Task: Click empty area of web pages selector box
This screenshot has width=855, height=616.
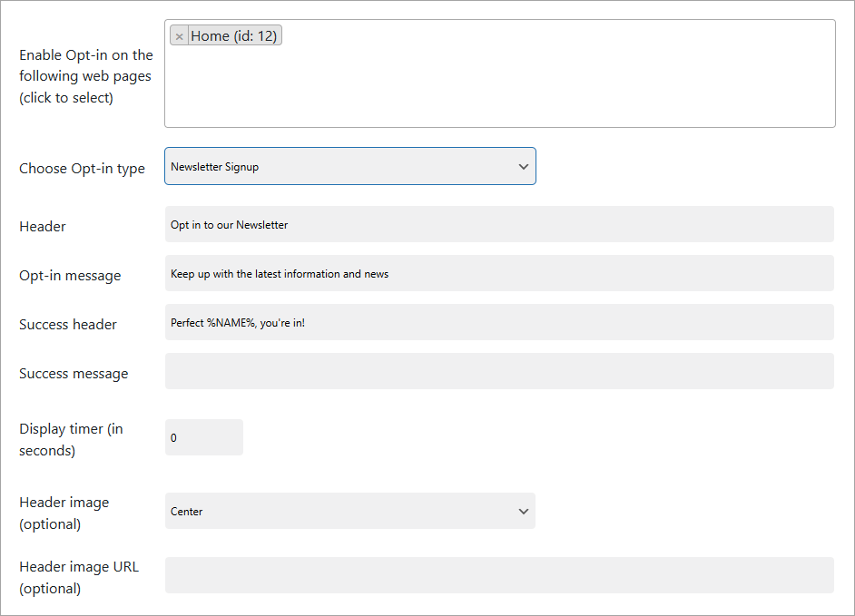Action: 499,86
